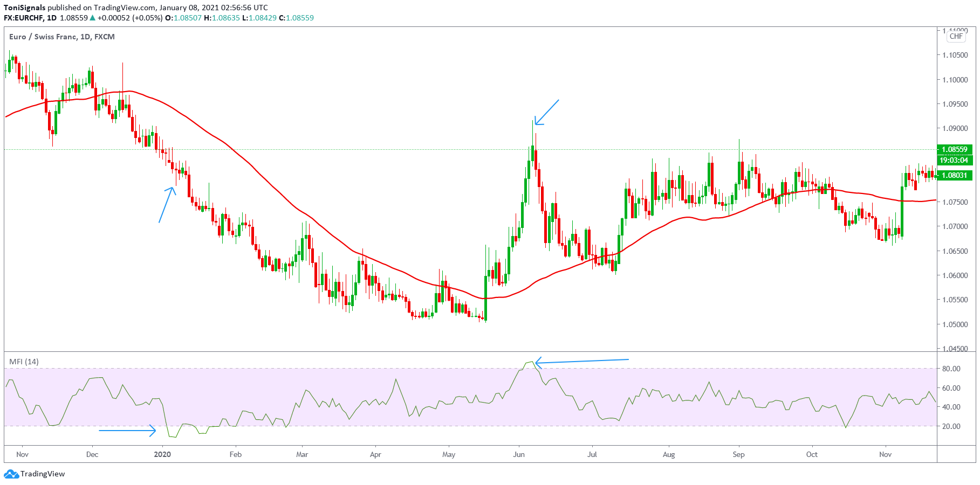Open the CHF currency label on price axis
The height and width of the screenshot is (485, 980).
[x=956, y=37]
